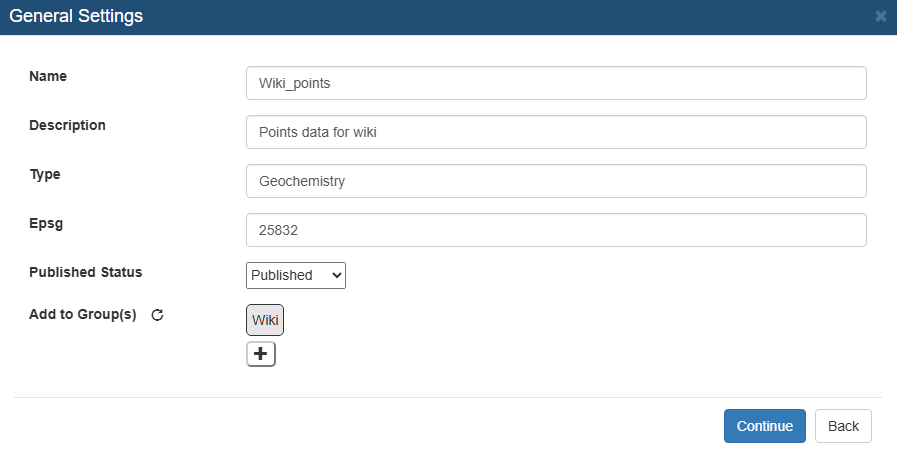Click the horizontal divider above Continue
The height and width of the screenshot is (458, 897).
[x=448, y=397]
